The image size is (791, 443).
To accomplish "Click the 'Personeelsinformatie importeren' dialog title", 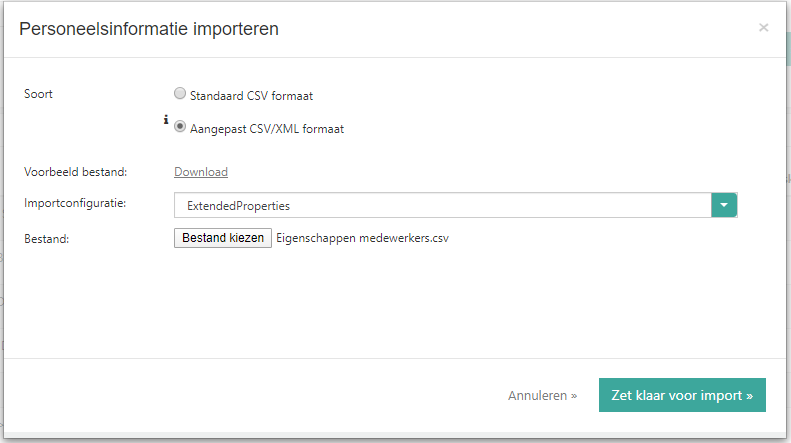I will tap(149, 29).
